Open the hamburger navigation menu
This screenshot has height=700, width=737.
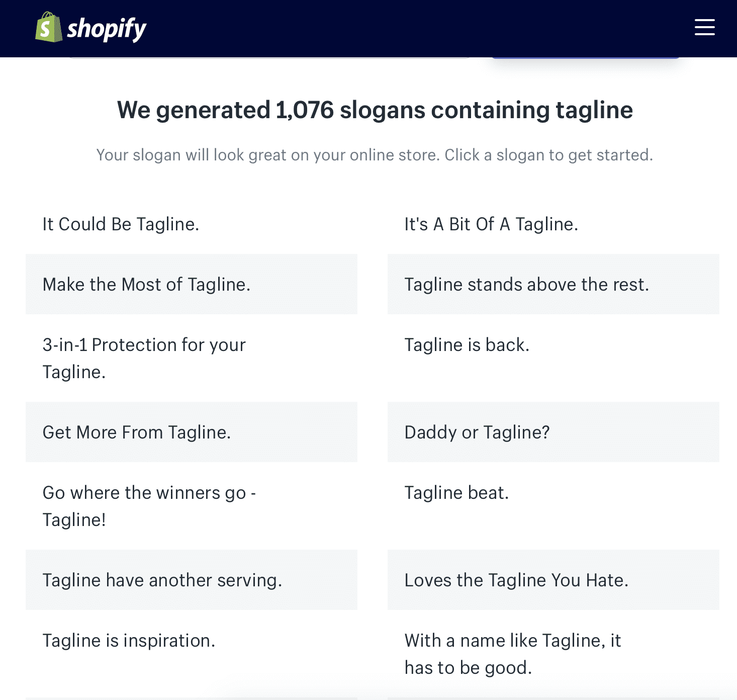704,28
